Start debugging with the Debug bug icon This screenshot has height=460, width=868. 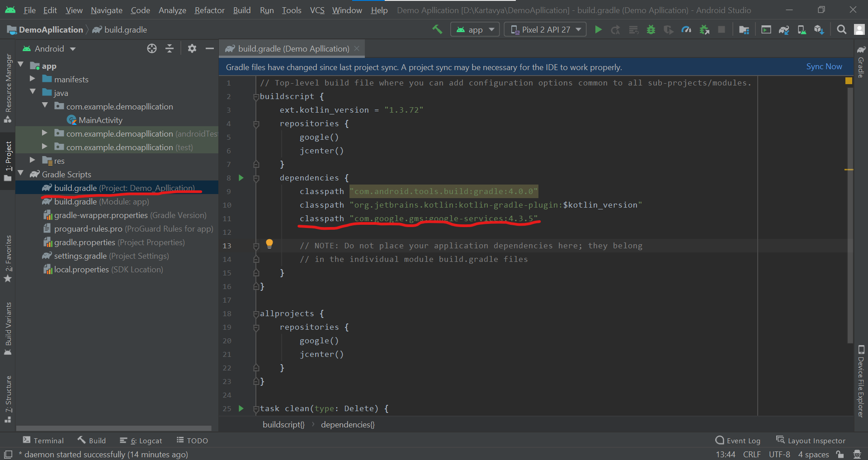click(x=651, y=29)
